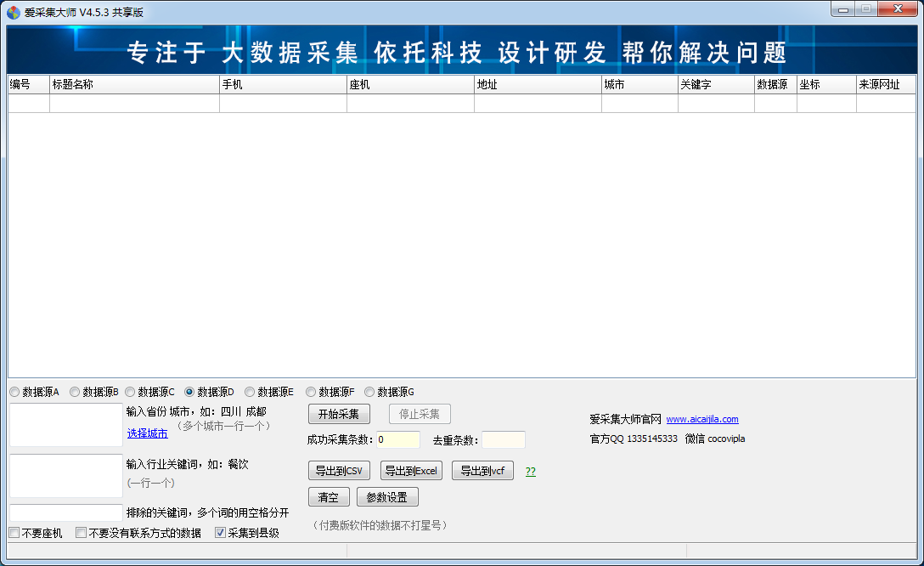Click the 开始采集 button

coord(338,414)
